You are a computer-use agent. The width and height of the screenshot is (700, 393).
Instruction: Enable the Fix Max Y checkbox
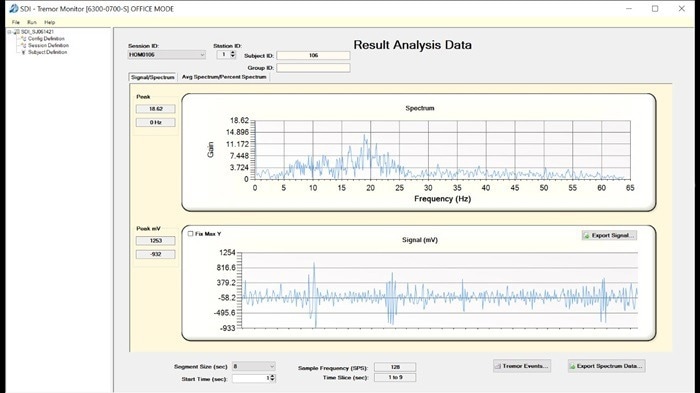[x=191, y=234]
